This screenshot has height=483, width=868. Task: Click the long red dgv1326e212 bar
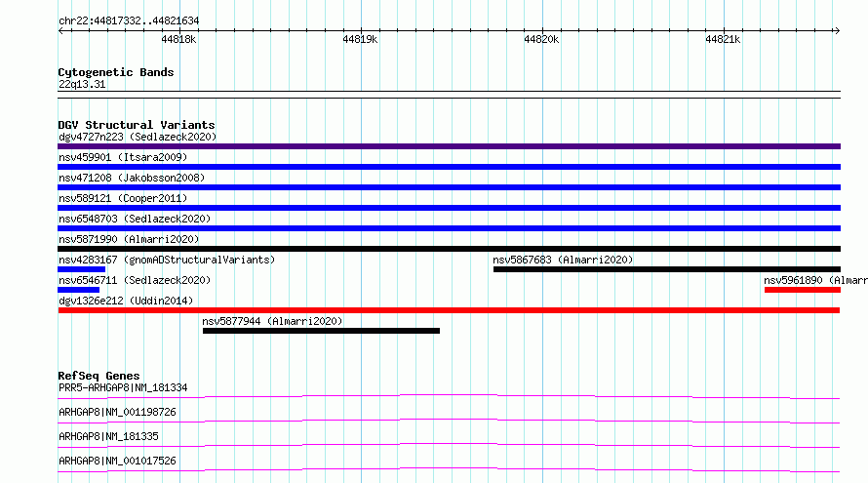449,310
